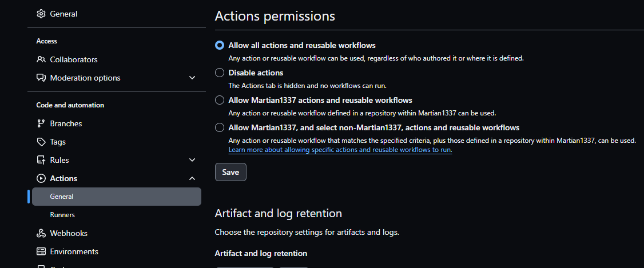Click the Environments server icon
This screenshot has height=268, width=644.
(x=41, y=251)
